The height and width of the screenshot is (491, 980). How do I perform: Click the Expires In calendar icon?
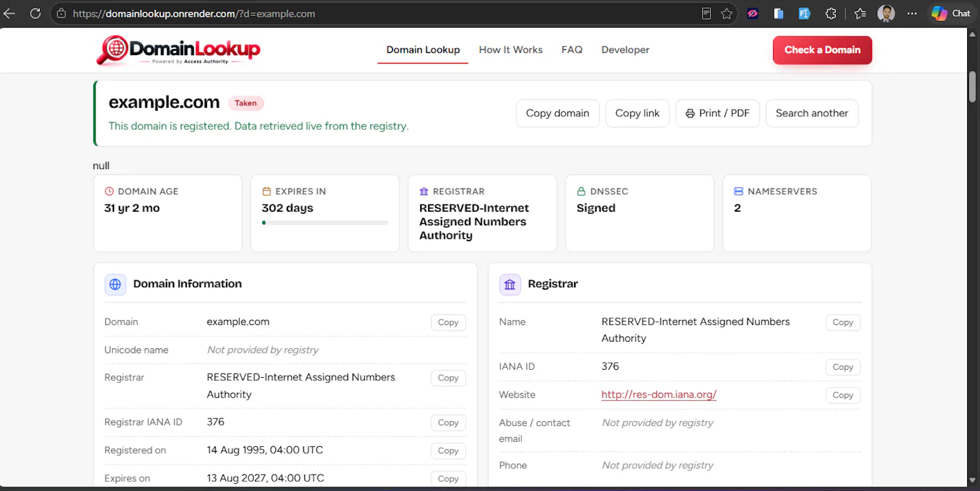266,192
